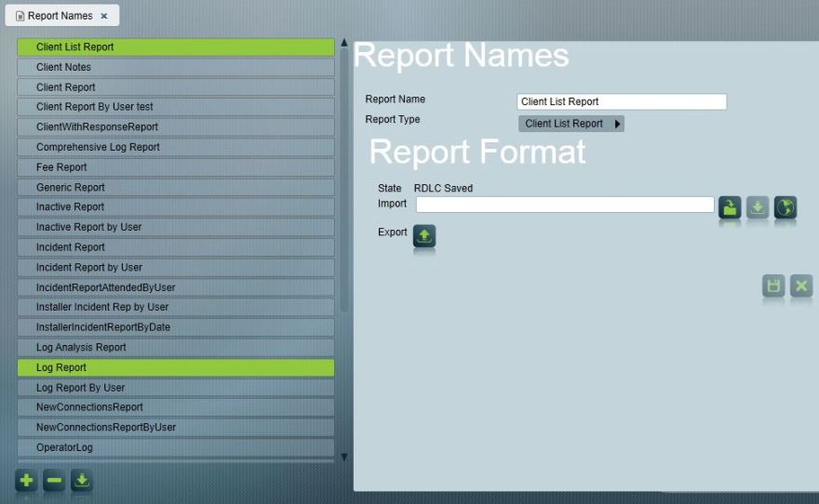This screenshot has height=504, width=819.
Task: Click the list scroll down arrow
Action: click(x=344, y=458)
